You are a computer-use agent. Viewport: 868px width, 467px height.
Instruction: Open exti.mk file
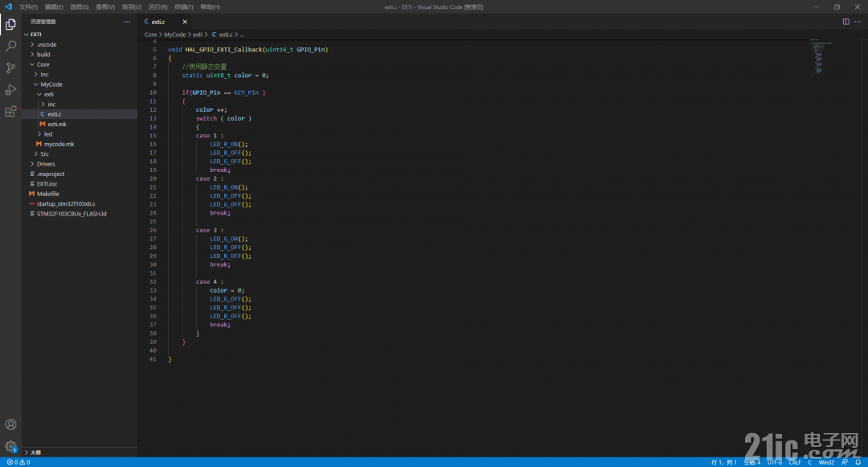tap(80, 124)
